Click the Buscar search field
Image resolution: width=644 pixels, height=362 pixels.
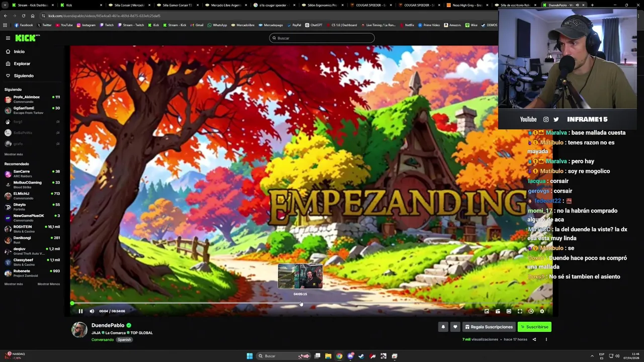pyautogui.click(x=322, y=38)
